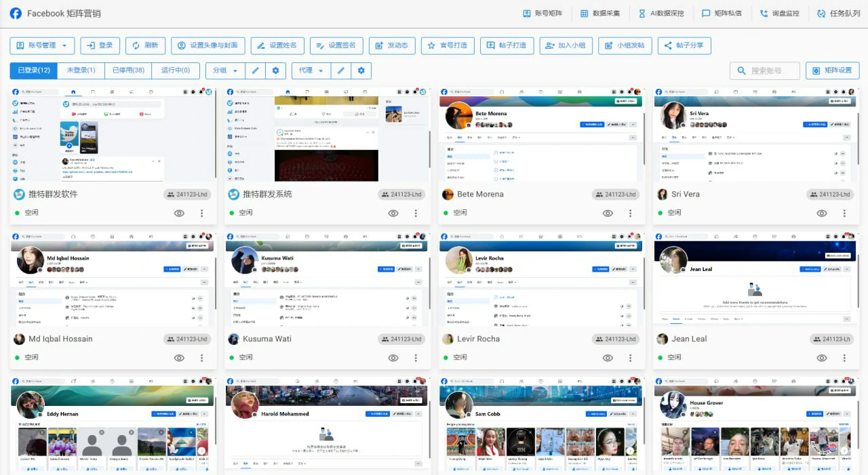Open the 账号管理 dropdown
Viewport: 868px width, 475px height.
41,45
